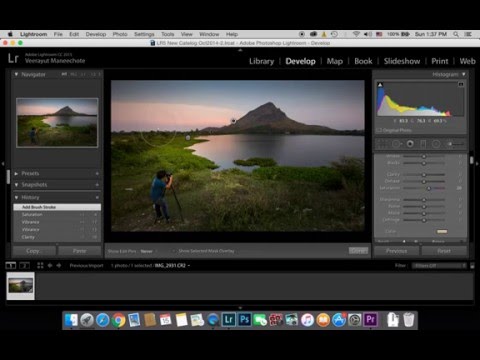The height and width of the screenshot is (360, 480).
Task: Collapse the Snapshots panel
Action: click(16, 185)
